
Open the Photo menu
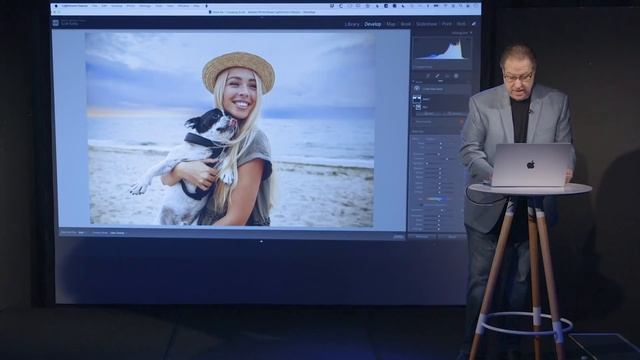(x=131, y=6)
